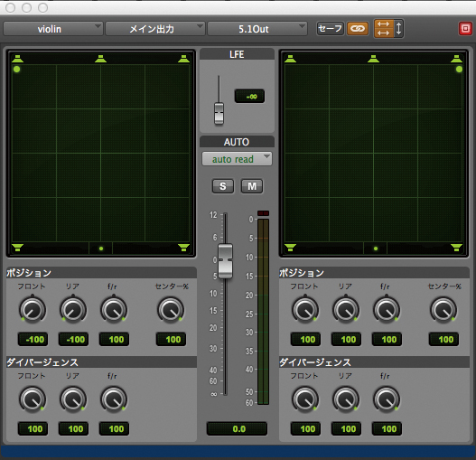Screen dimensions: 476x460
Task: Click left divergence front value 100
Action: (33, 428)
